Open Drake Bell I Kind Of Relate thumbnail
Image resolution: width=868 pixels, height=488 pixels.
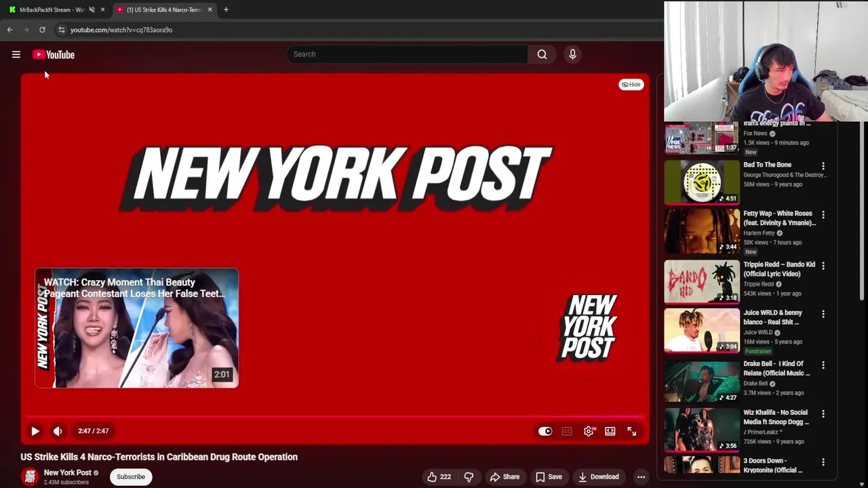pyautogui.click(x=702, y=381)
